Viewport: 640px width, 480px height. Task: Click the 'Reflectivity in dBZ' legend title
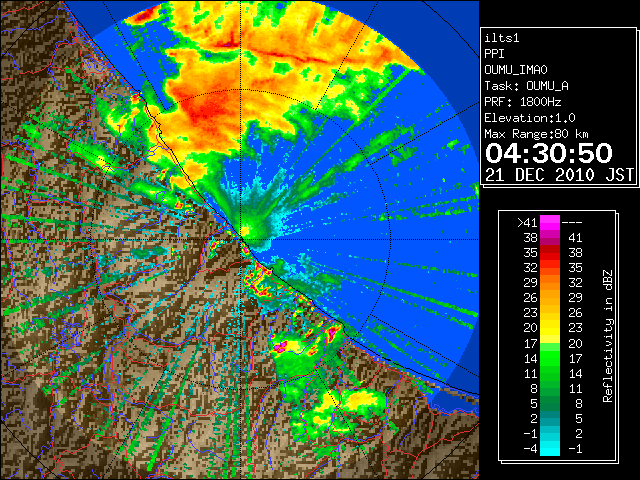point(608,336)
